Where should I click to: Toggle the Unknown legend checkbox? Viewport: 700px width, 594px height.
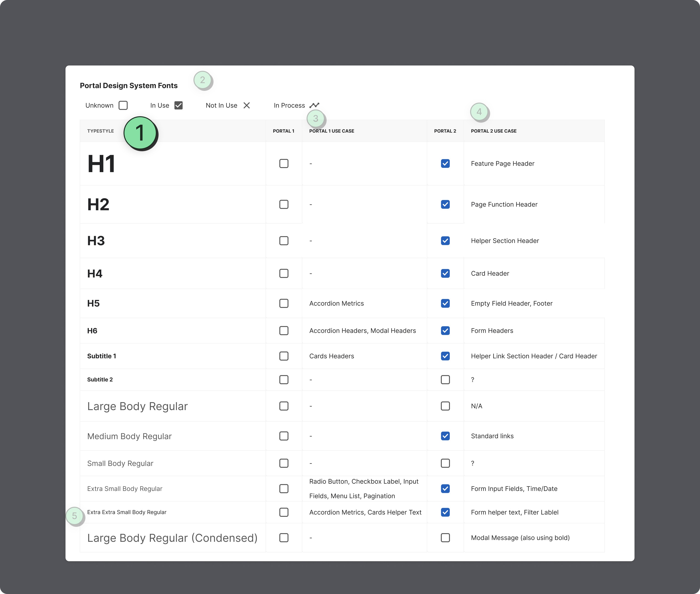(x=123, y=105)
